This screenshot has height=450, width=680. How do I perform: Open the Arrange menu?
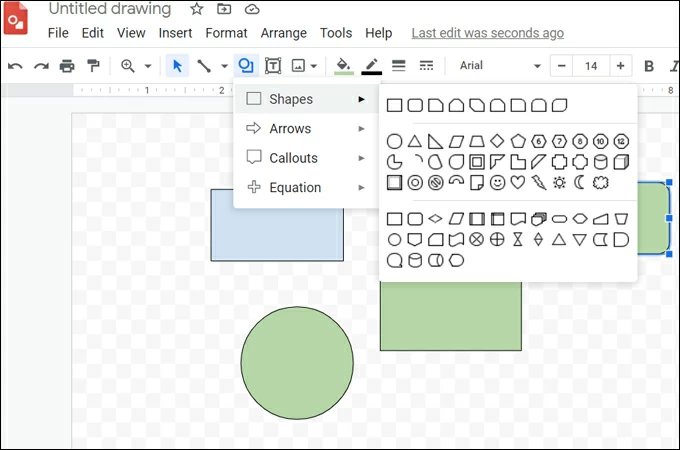[x=284, y=33]
